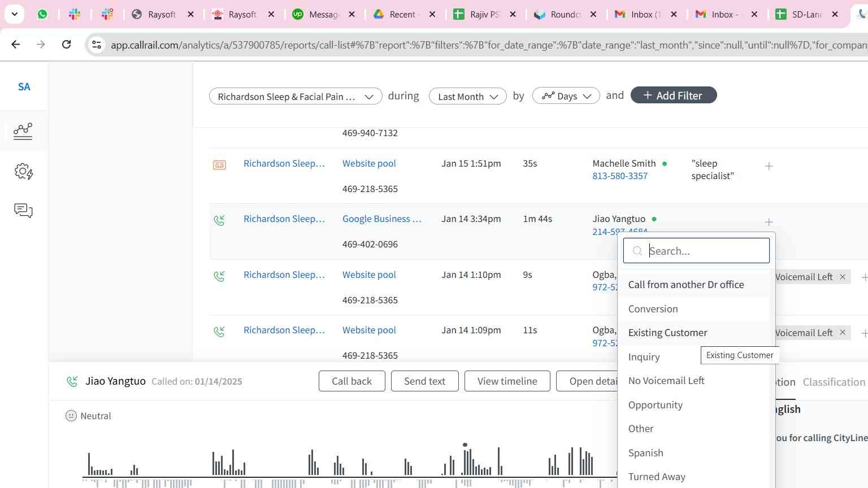Click the "sleep specialist" keyword text

[713, 169]
